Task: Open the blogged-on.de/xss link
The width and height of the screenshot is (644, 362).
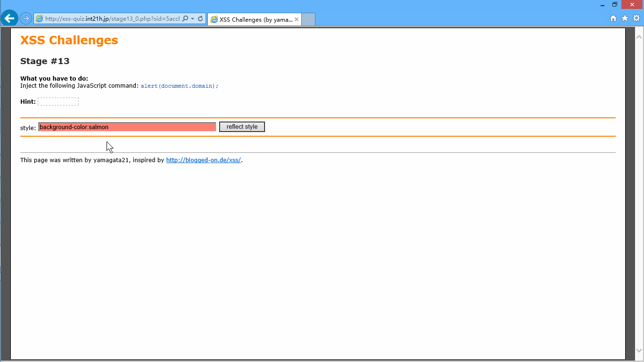Action: 204,160
